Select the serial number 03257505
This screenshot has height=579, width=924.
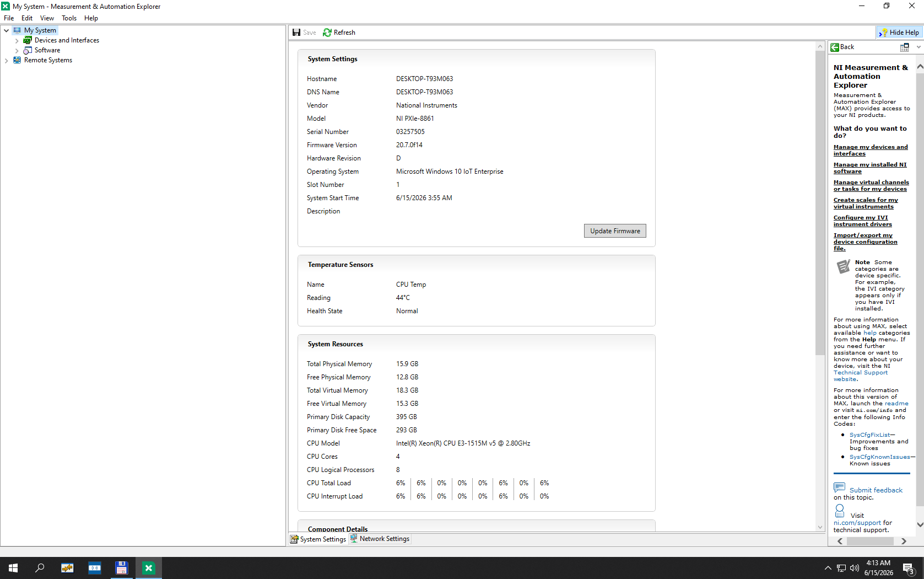coord(410,132)
